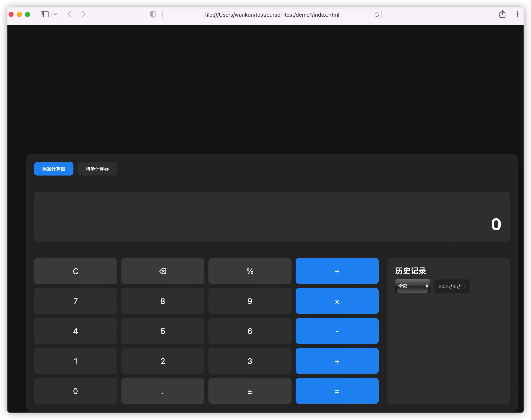The width and height of the screenshot is (531, 420).
Task: Open the 全部 history filter dropdown
Action: pyautogui.click(x=413, y=286)
